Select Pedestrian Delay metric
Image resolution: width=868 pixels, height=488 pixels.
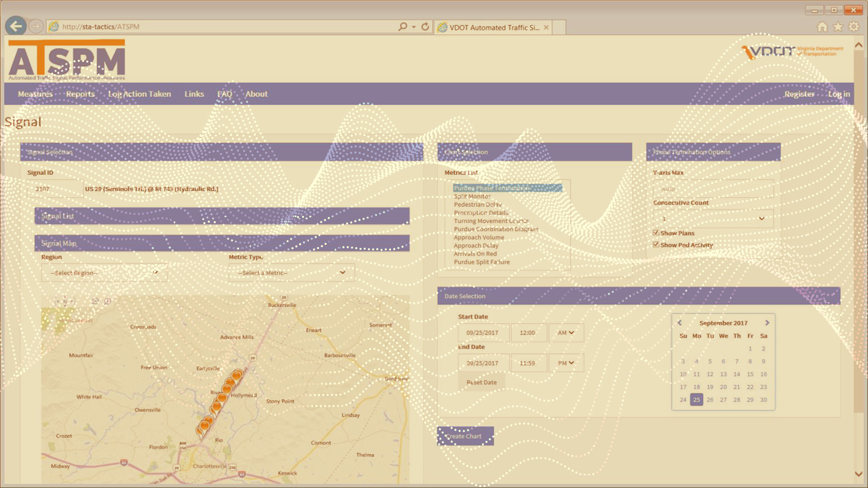point(477,204)
